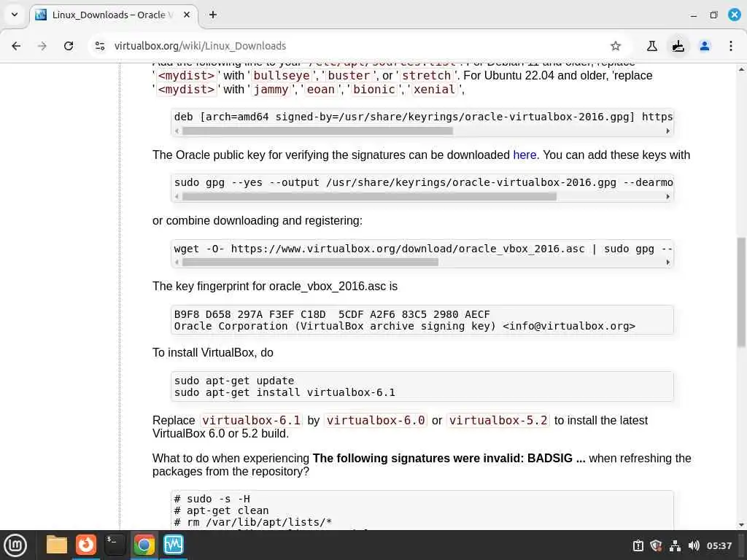747x560 pixels.
Task: Open site information icon in address bar
Action: [100, 46]
